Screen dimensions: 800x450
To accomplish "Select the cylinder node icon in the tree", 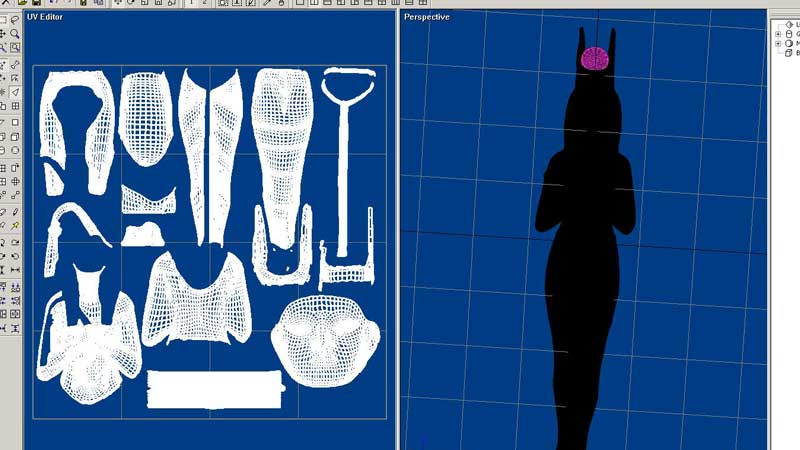I will pos(789,34).
